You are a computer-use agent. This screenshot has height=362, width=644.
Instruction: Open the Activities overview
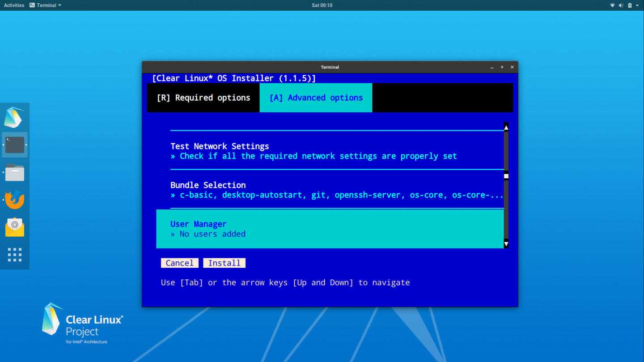pos(14,5)
